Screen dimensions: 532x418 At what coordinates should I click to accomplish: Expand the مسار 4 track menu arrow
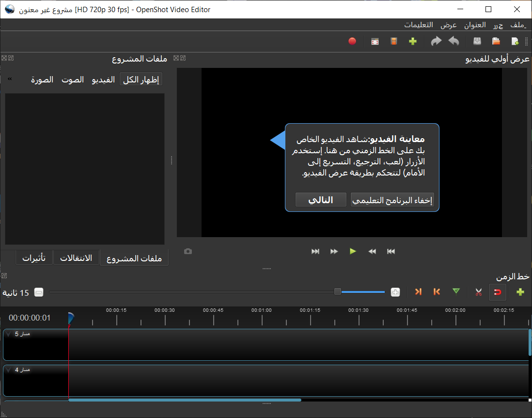point(9,370)
